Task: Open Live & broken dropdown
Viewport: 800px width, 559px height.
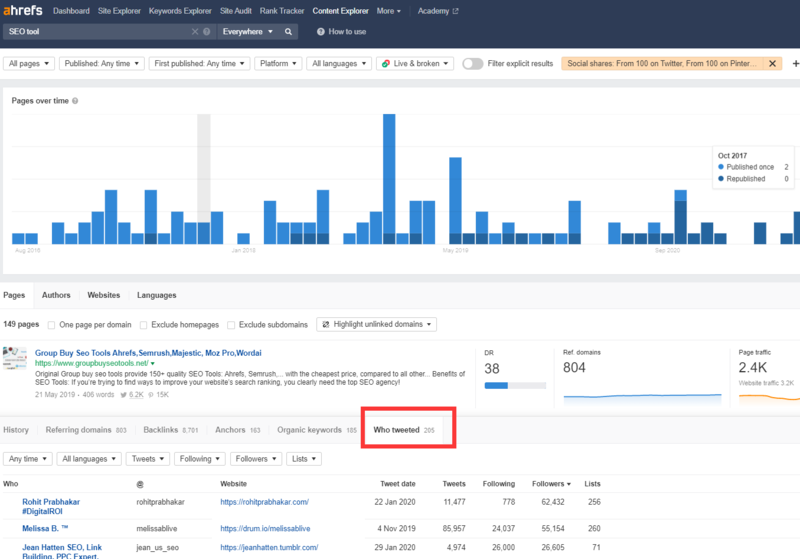Action: pos(415,63)
